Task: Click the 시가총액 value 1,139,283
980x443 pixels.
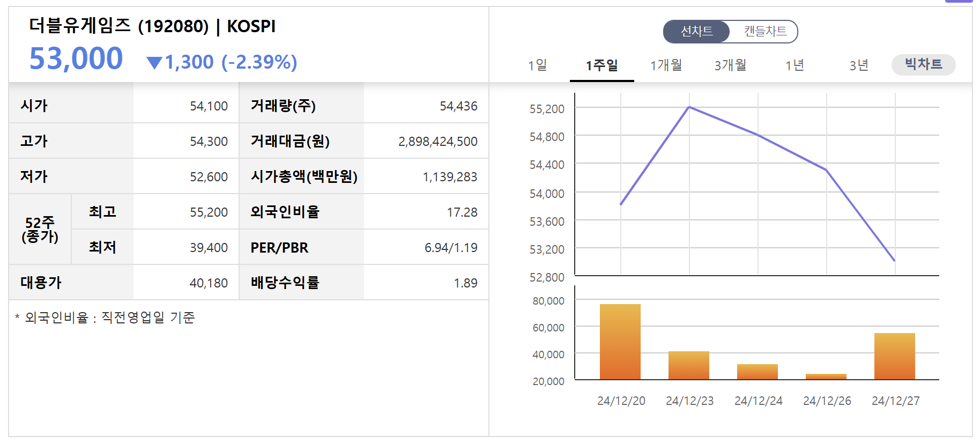Action: coord(450,177)
